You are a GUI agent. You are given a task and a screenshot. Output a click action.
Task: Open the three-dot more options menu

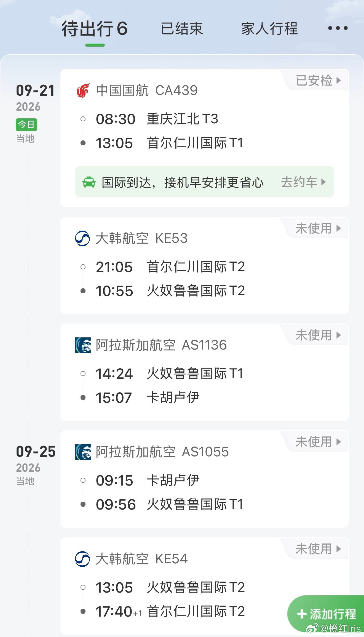[x=338, y=28]
